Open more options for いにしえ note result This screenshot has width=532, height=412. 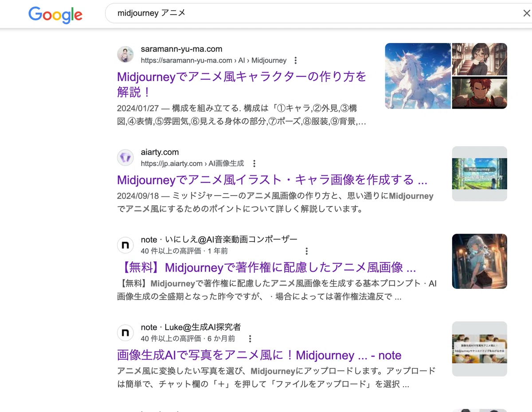coord(306,251)
